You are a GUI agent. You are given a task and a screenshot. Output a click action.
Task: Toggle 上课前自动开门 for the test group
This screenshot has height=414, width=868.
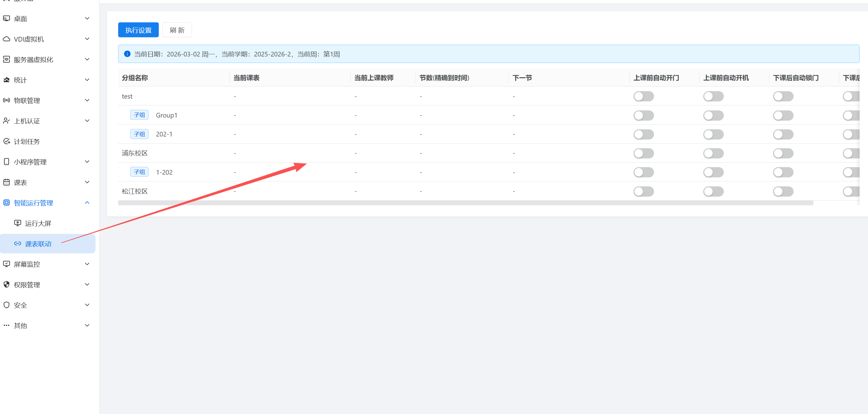(x=643, y=96)
